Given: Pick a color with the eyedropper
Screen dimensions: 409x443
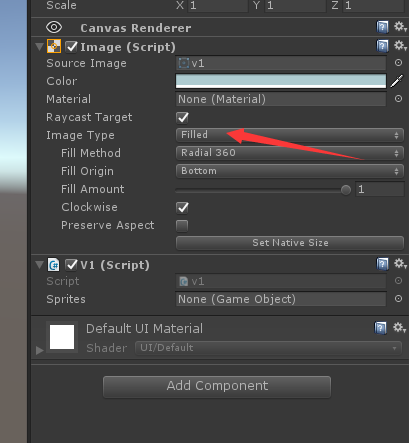Looking at the screenshot, I should pyautogui.click(x=397, y=81).
